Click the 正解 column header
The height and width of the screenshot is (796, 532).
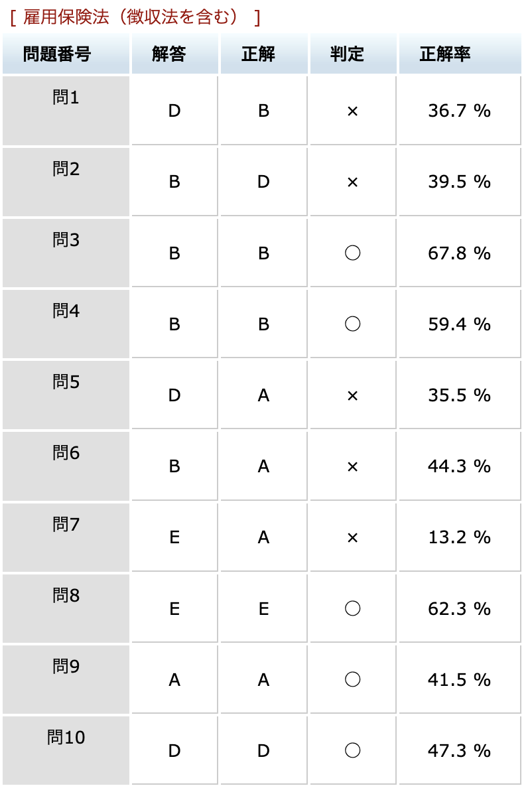tap(264, 54)
